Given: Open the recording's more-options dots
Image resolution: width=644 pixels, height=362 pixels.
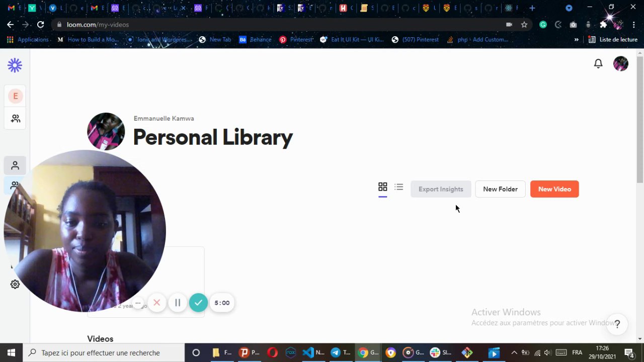Looking at the screenshot, I should pyautogui.click(x=138, y=303).
